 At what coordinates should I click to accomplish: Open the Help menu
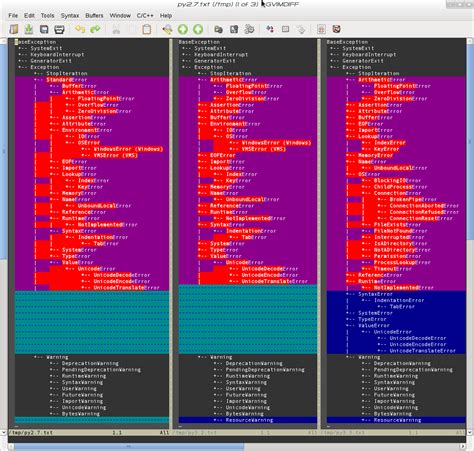click(166, 16)
